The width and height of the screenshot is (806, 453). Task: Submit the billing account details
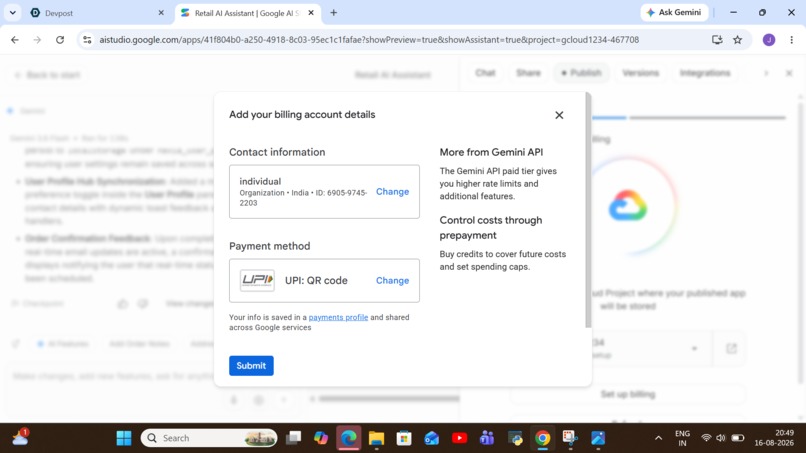click(x=251, y=366)
